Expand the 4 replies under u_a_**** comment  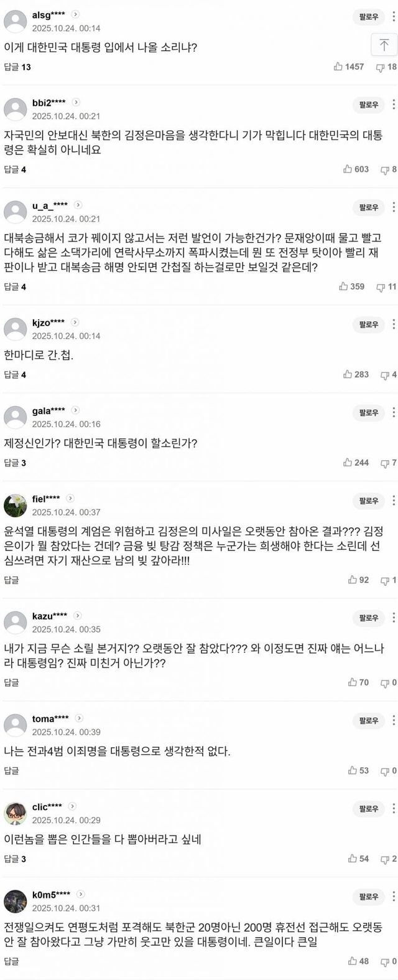coord(15,287)
